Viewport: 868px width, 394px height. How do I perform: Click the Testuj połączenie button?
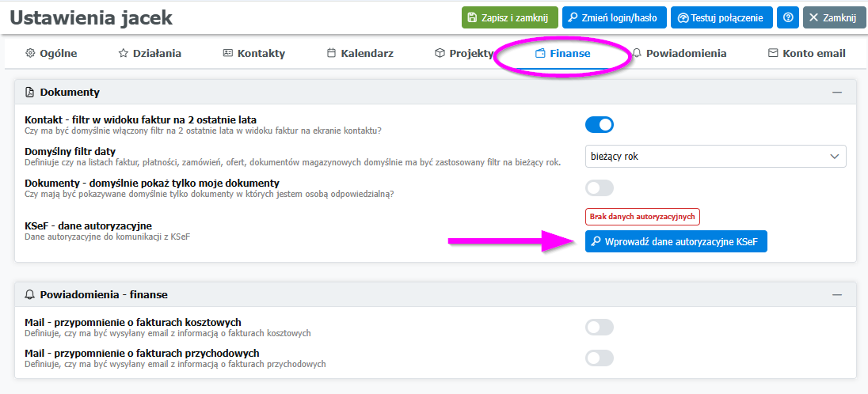coord(721,17)
